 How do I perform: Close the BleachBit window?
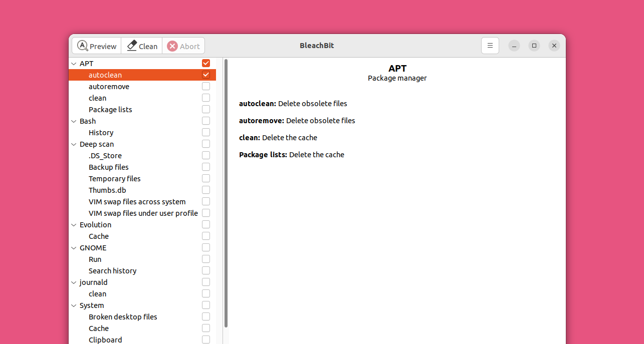554,46
